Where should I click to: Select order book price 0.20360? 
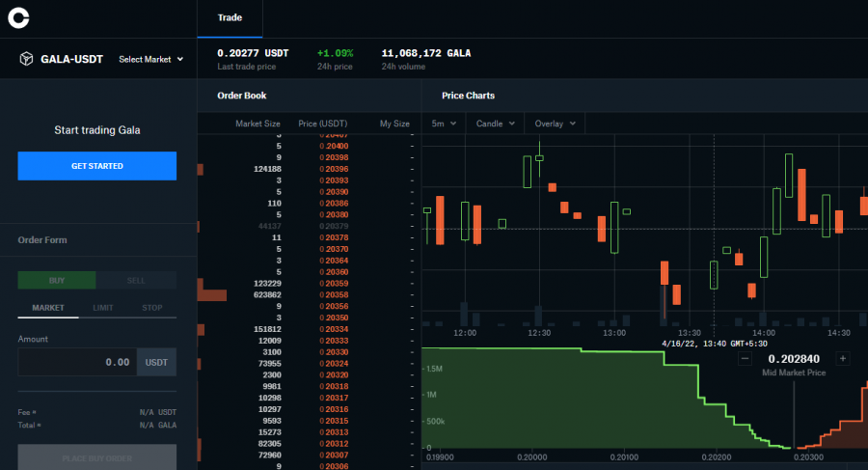click(x=334, y=272)
